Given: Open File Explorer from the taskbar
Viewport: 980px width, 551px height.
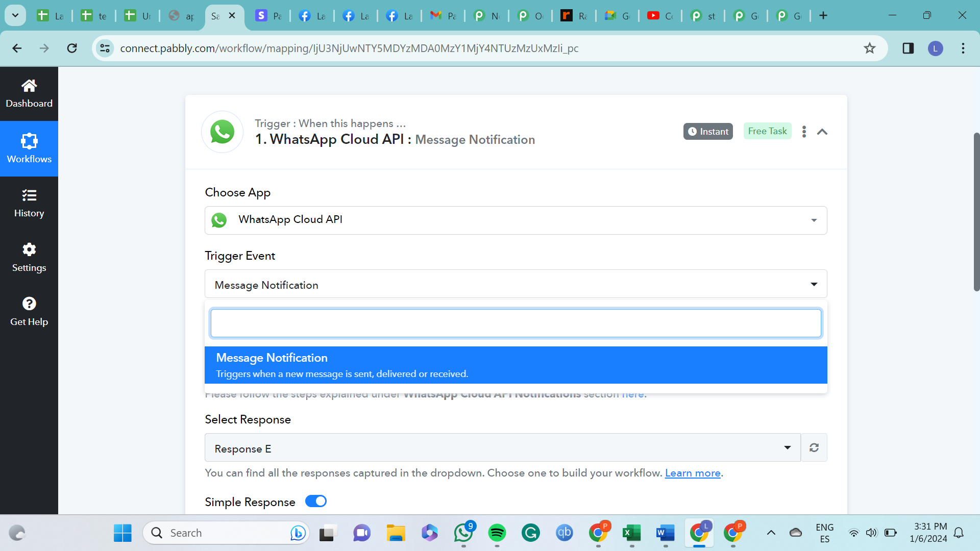Looking at the screenshot, I should coord(396,533).
